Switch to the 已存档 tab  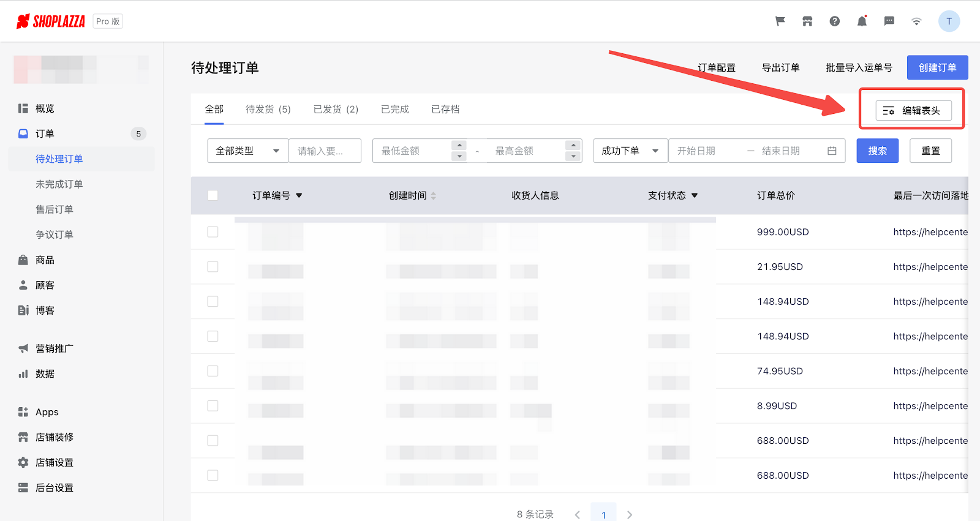pyautogui.click(x=445, y=109)
